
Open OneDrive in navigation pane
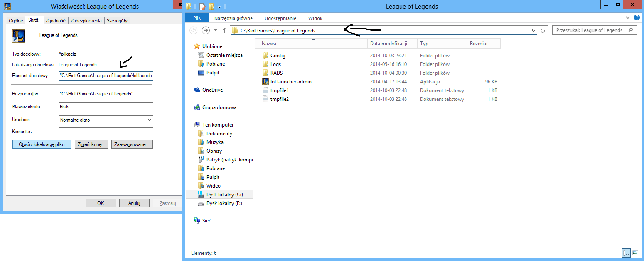[x=212, y=90]
